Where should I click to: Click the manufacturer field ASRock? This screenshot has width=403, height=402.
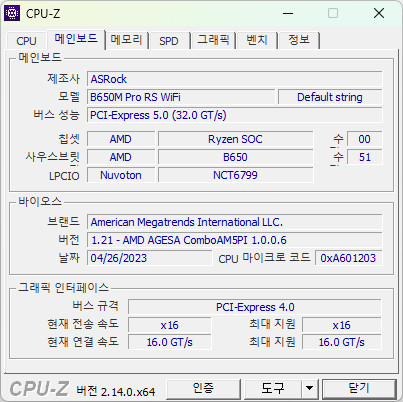(x=234, y=79)
